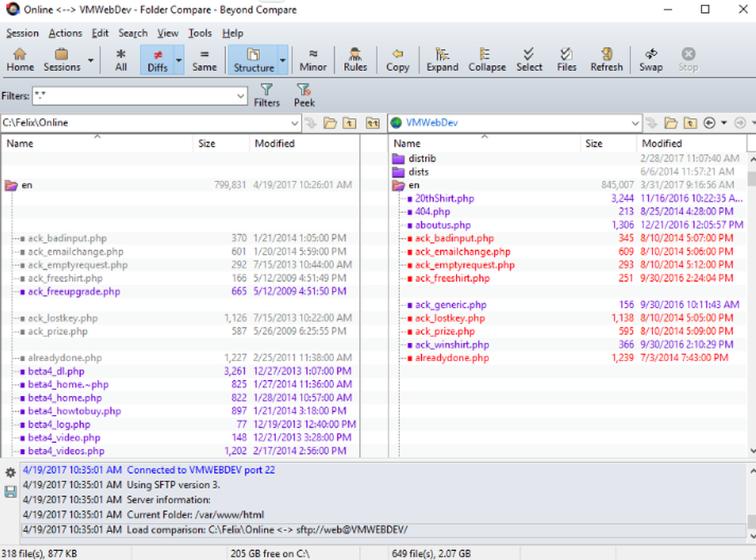The width and height of the screenshot is (756, 560).
Task: Toggle the Structure compare button
Action: point(253,60)
